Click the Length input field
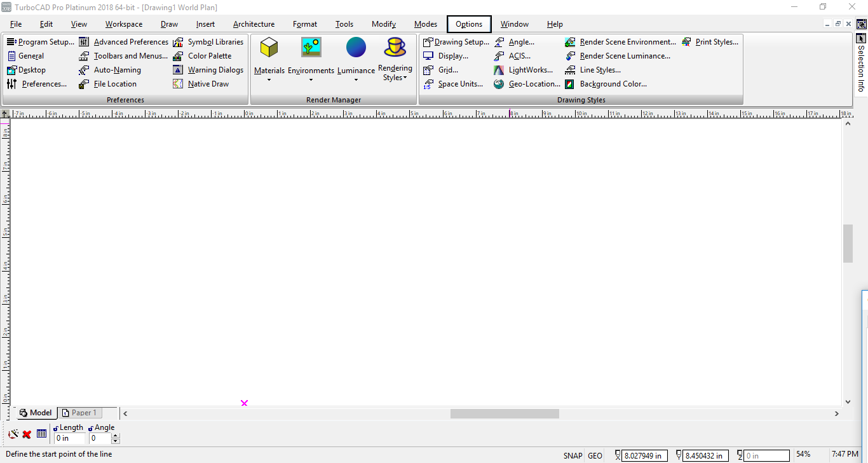 coord(69,438)
